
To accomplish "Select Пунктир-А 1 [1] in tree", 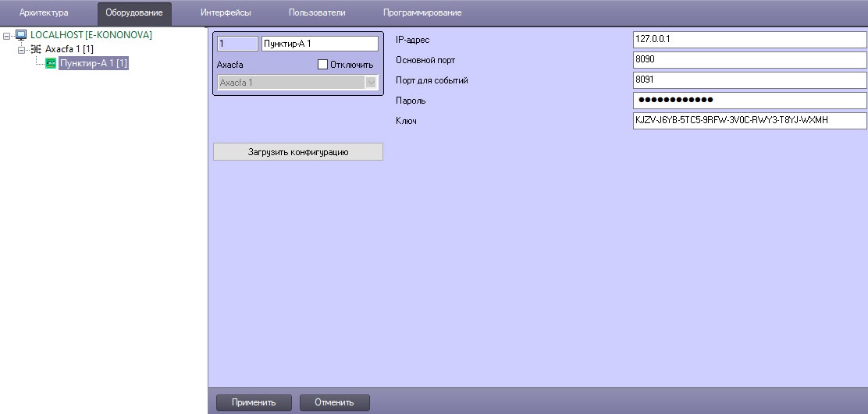I will coord(94,64).
